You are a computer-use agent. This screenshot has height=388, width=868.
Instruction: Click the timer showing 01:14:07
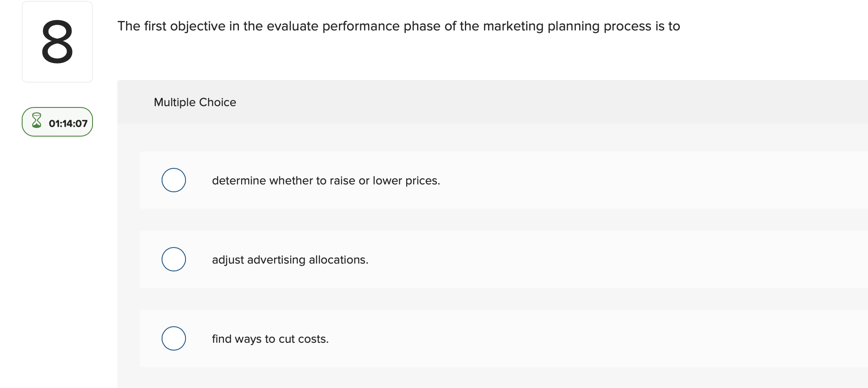click(68, 122)
